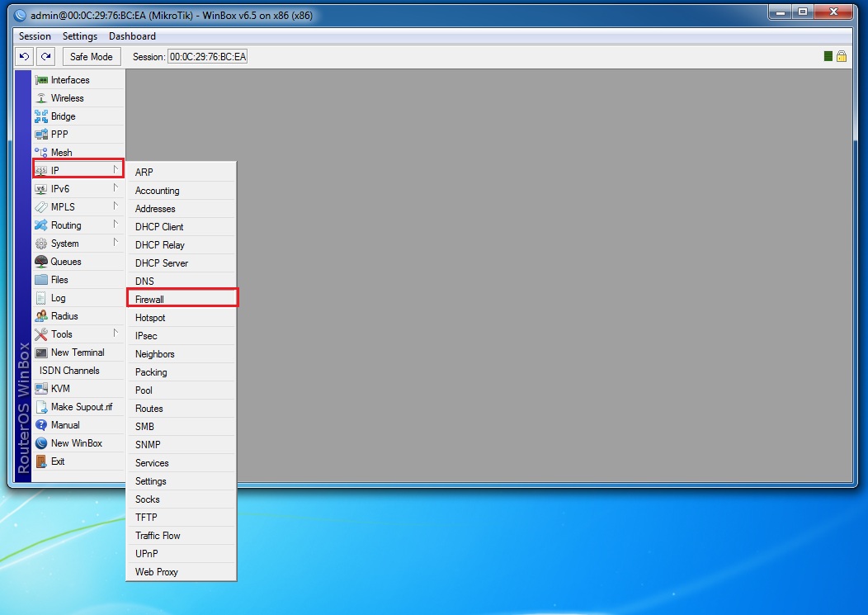This screenshot has height=615, width=868.
Task: Expand the System submenu arrow
Action: pos(116,243)
